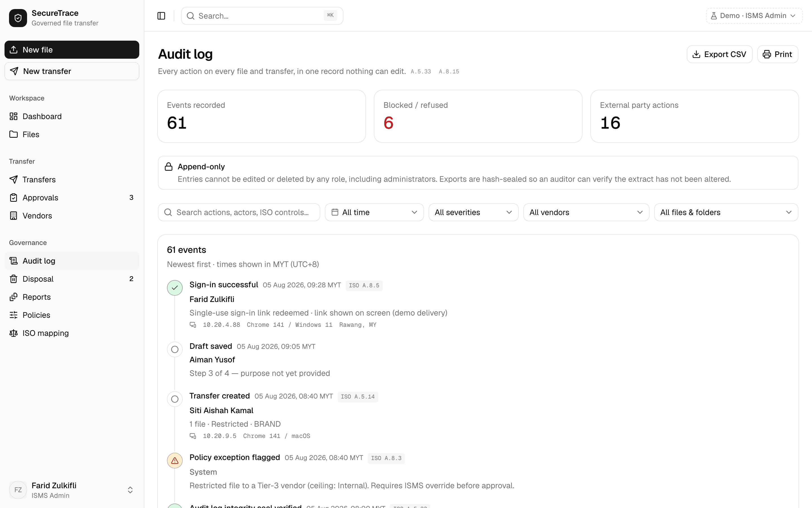This screenshot has height=508, width=812.
Task: Click the SecureTrace shield logo
Action: tap(18, 18)
